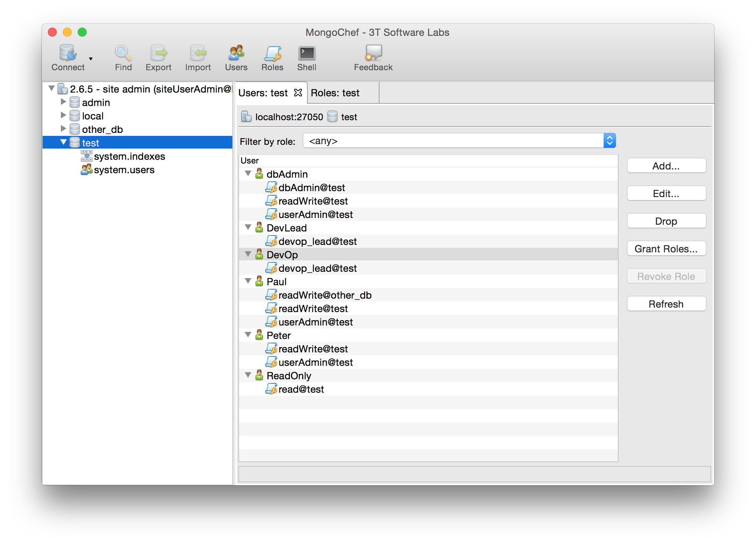This screenshot has width=756, height=545.
Task: Select the DevOp user icon
Action: coord(259,254)
